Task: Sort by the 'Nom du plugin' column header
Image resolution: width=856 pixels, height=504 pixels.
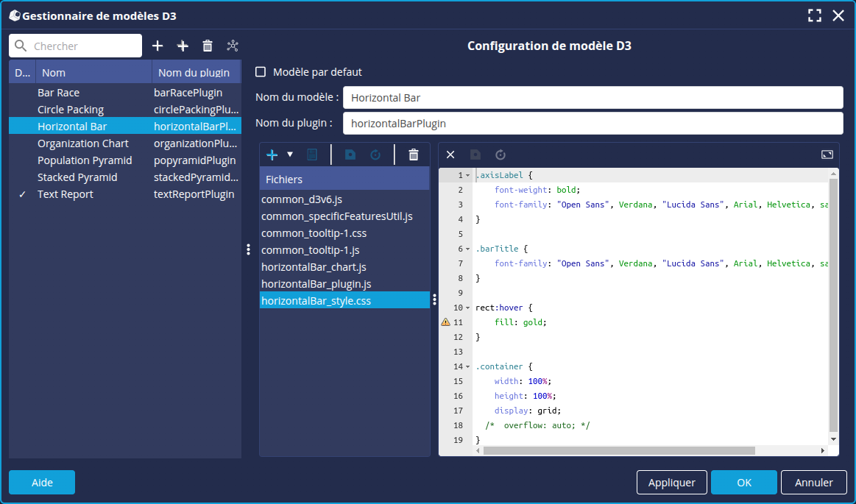Action: pyautogui.click(x=194, y=73)
